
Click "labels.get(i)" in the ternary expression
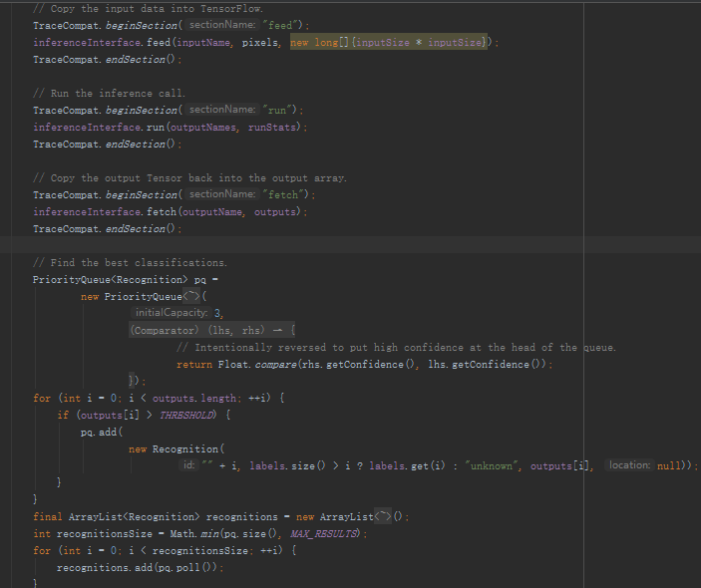coord(407,466)
